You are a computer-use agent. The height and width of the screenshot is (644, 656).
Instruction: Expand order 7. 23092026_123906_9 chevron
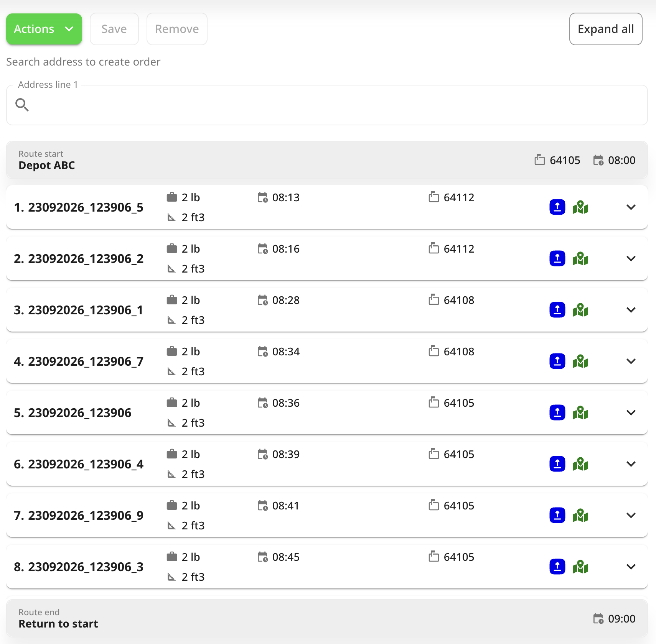click(631, 516)
